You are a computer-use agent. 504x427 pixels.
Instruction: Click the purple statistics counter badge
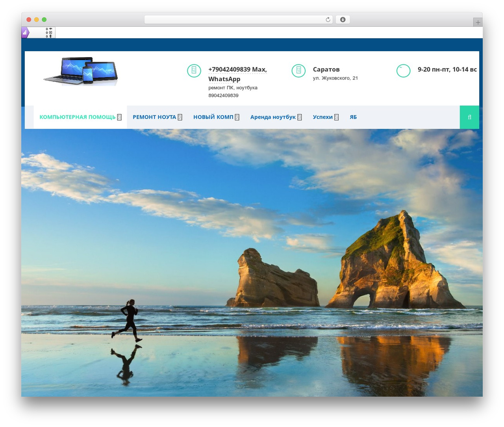(25, 33)
